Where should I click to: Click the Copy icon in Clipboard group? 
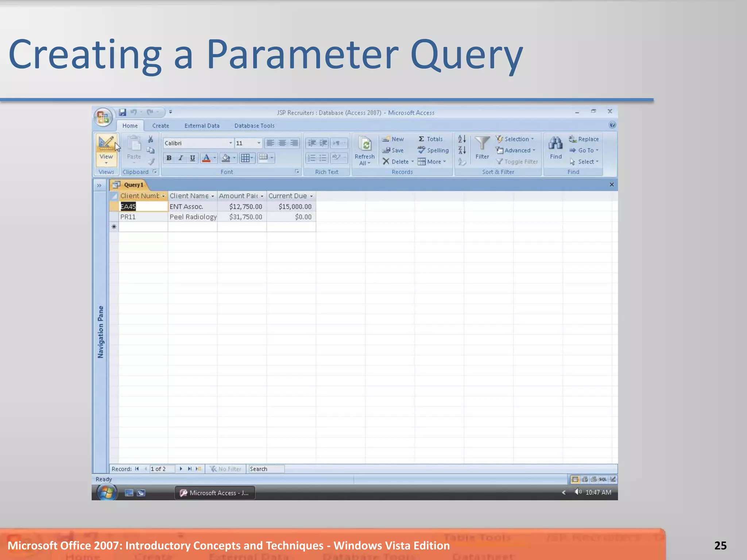click(150, 150)
